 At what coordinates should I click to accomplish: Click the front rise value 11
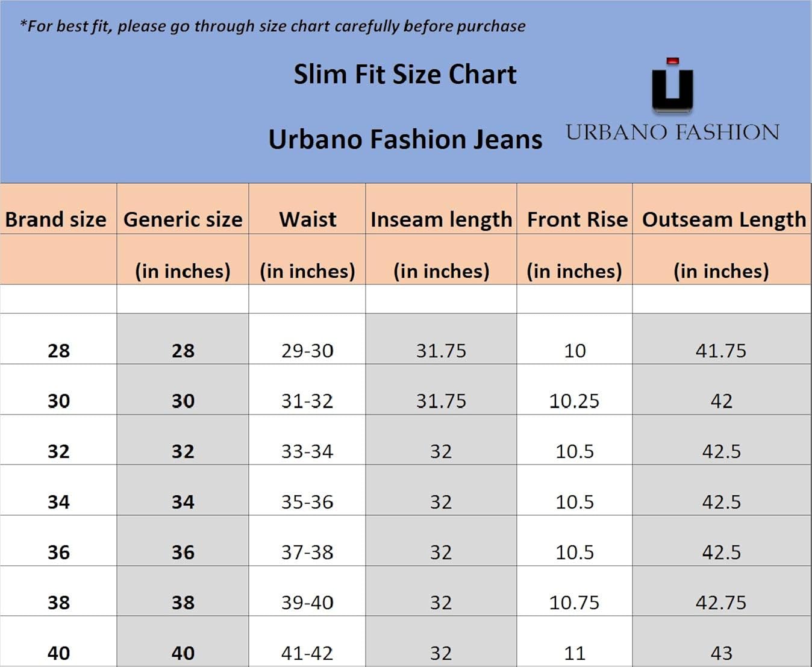575,653
